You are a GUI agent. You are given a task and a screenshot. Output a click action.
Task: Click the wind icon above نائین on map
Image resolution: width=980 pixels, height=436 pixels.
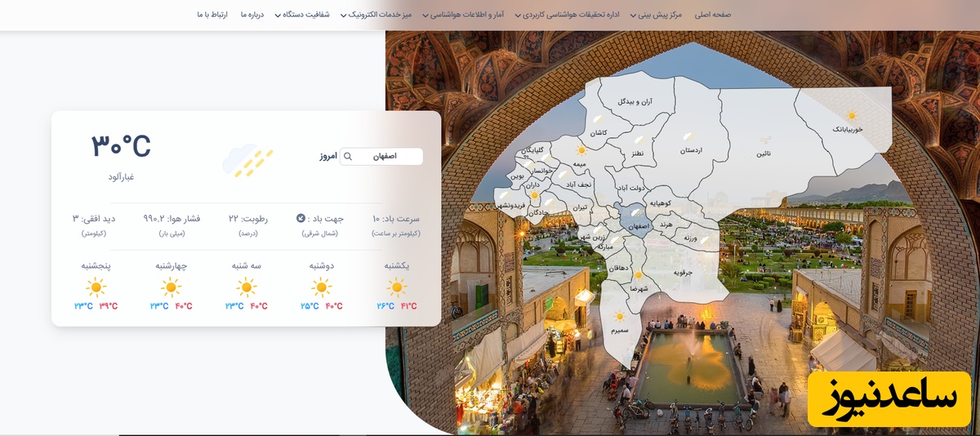click(x=764, y=140)
